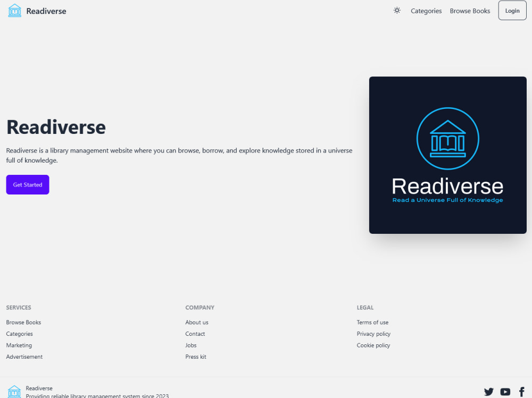Click the Readiverse logo icon beside footer text
This screenshot has width=532, height=398.
[x=14, y=391]
